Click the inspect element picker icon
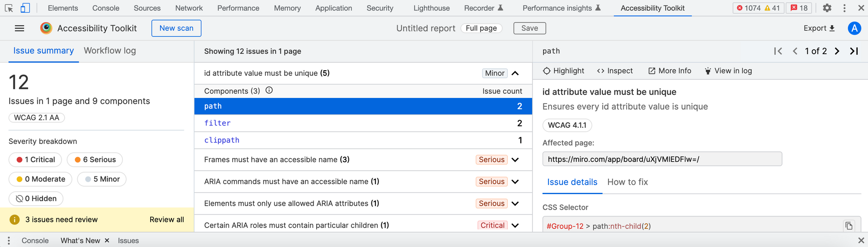Viewport: 868px width, 247px height. click(9, 8)
